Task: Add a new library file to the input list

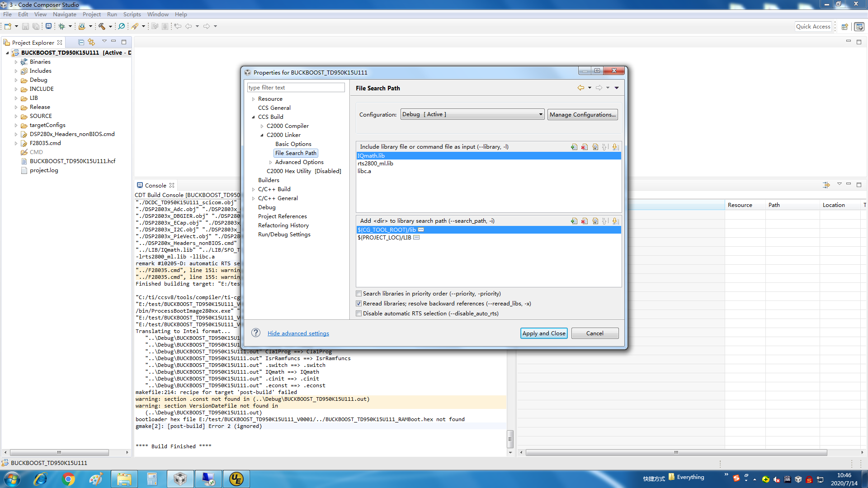Action: tap(574, 147)
